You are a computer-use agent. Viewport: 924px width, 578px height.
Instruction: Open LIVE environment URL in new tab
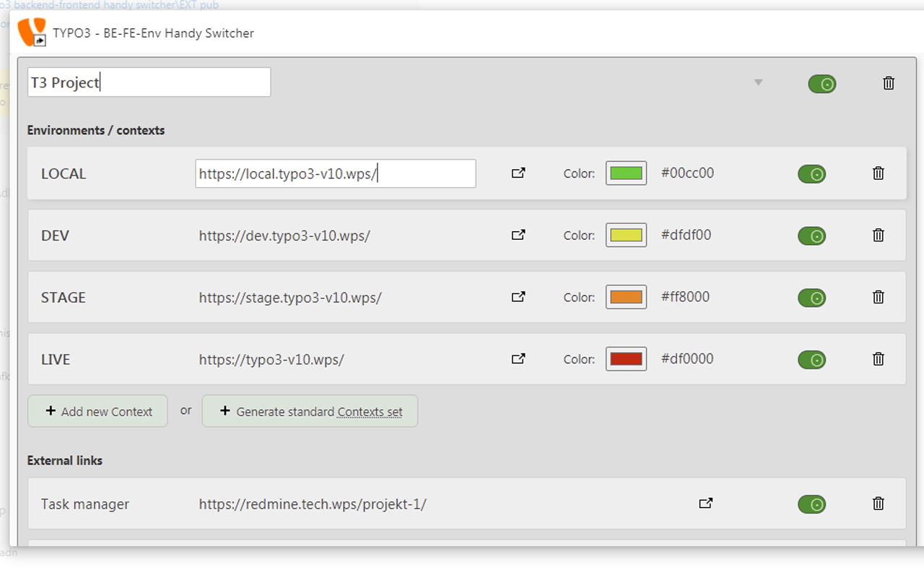click(518, 358)
